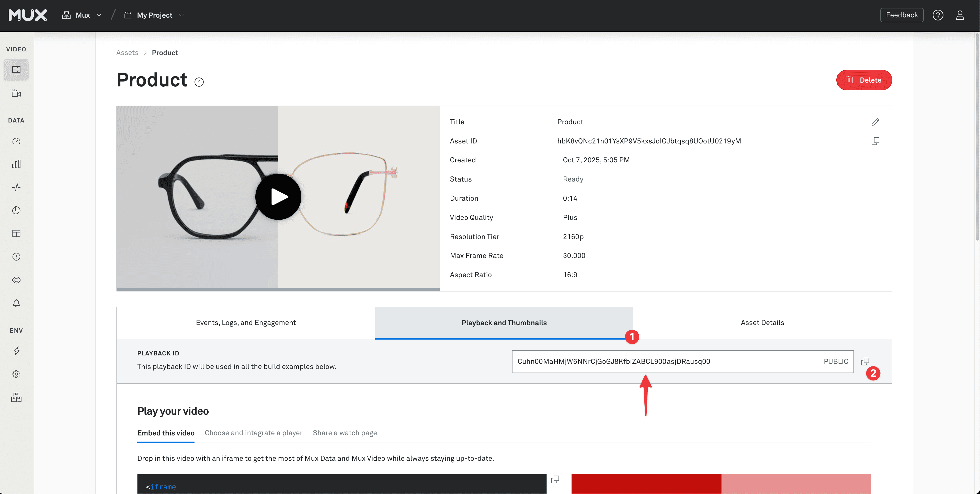Open the Monitoring speedometer icon under Data
The image size is (980, 494).
[x=16, y=141]
